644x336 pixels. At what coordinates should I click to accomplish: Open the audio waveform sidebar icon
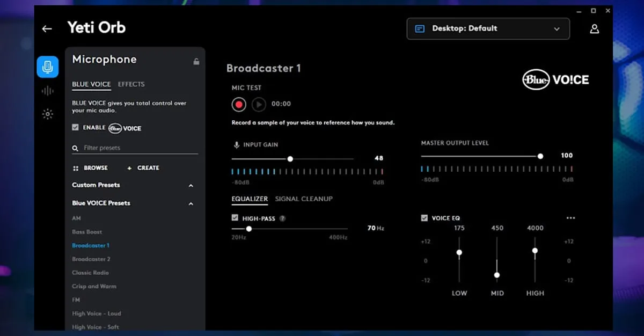coord(48,91)
